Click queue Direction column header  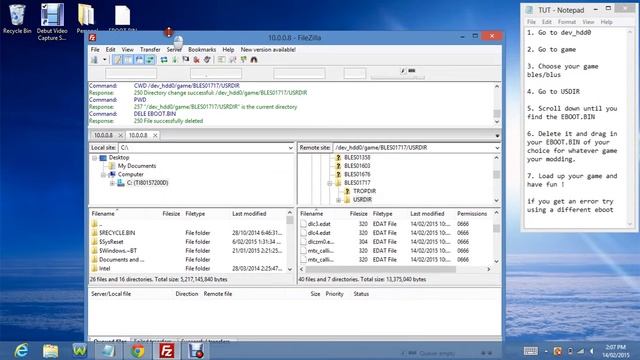click(x=187, y=294)
